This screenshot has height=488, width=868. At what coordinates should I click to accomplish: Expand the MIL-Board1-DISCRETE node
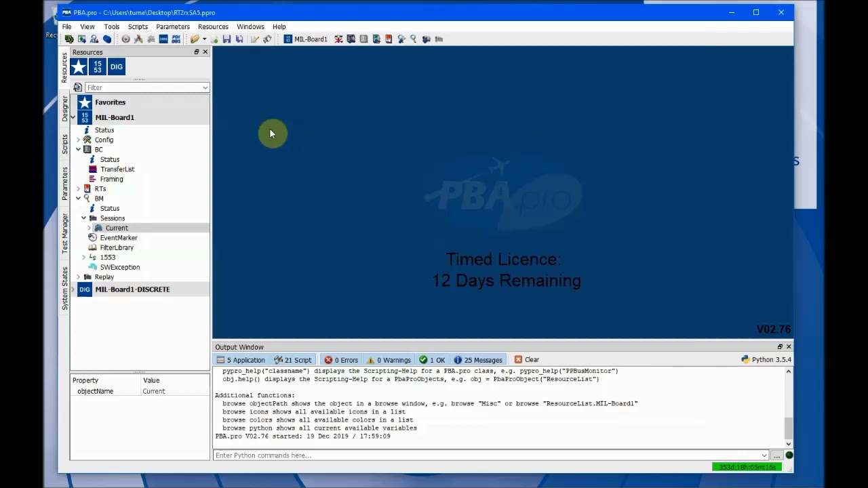tap(73, 289)
